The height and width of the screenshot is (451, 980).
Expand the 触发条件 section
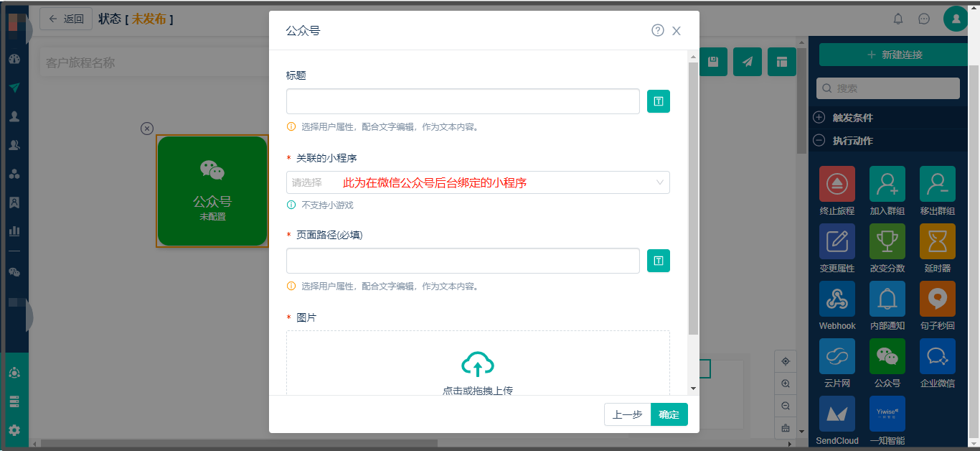819,118
